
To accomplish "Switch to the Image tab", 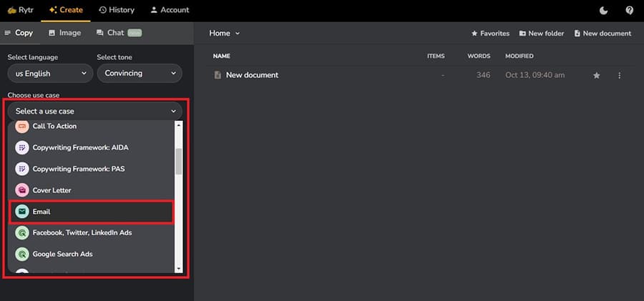I will pyautogui.click(x=64, y=33).
